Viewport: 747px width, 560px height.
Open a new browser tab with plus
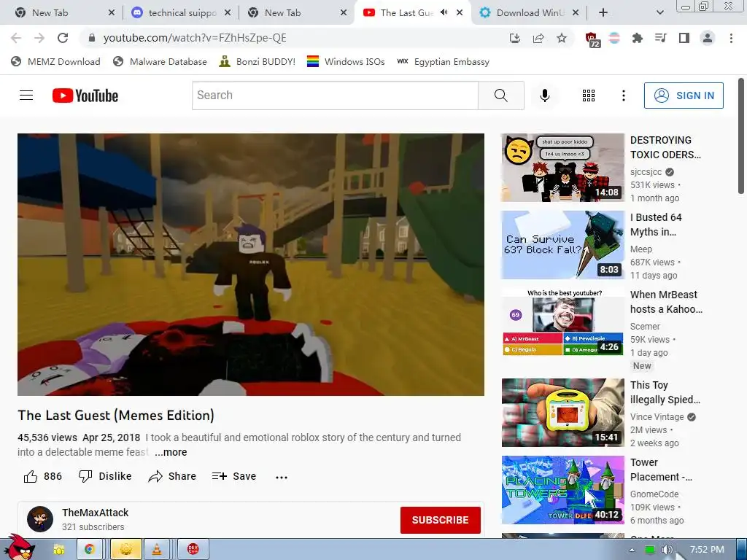click(603, 13)
